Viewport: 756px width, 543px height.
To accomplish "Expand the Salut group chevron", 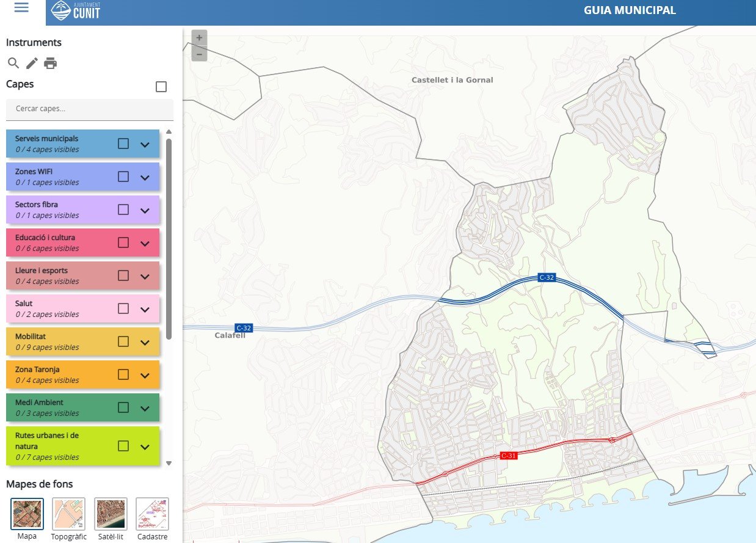I will click(x=145, y=309).
